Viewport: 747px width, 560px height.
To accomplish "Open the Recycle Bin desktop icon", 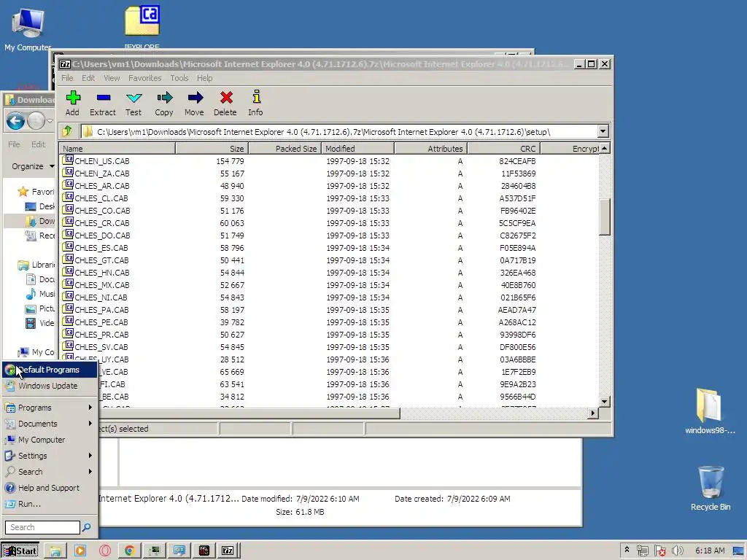I will [x=711, y=488].
